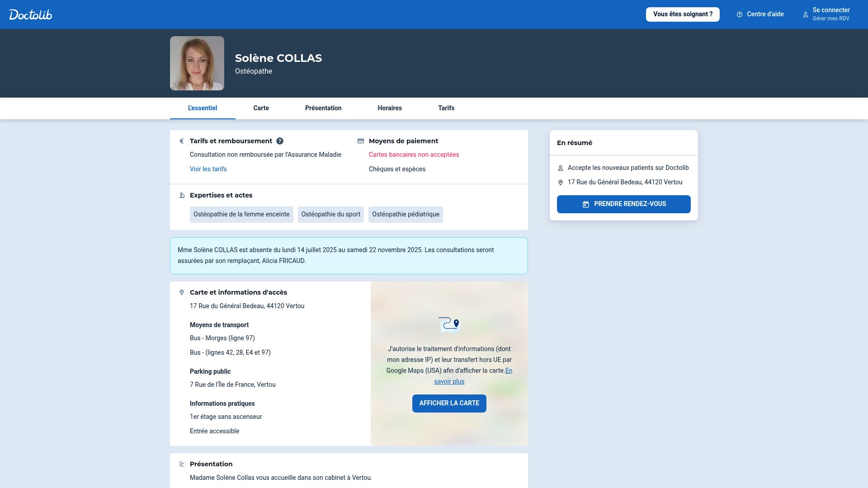
Task: Switch to the Carte tab
Action: pos(261,108)
